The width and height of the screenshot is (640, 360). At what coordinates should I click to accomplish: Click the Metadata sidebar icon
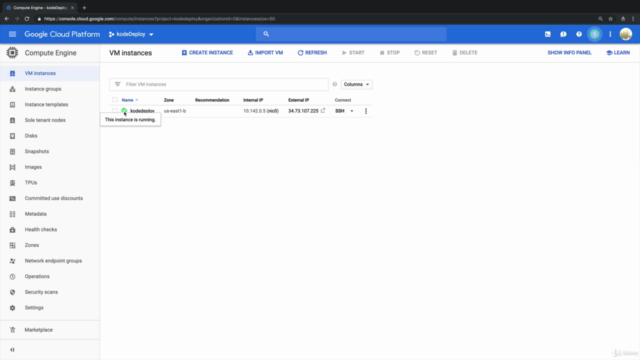[x=12, y=214]
